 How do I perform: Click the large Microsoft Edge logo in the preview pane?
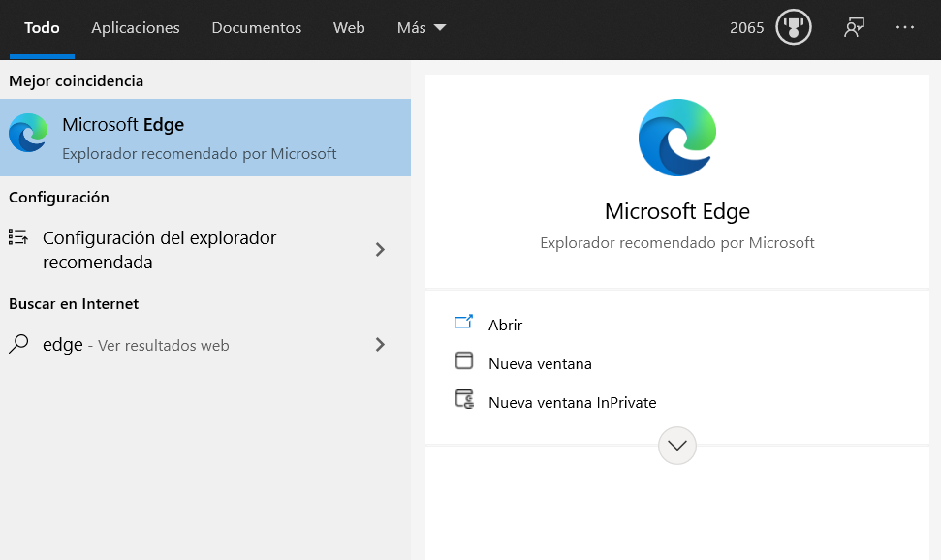[x=677, y=138]
